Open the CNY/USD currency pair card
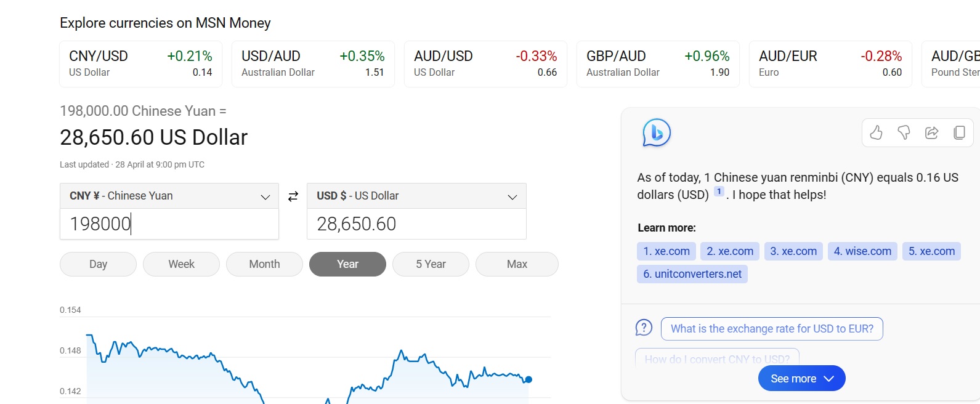This screenshot has width=980, height=404. [x=140, y=64]
